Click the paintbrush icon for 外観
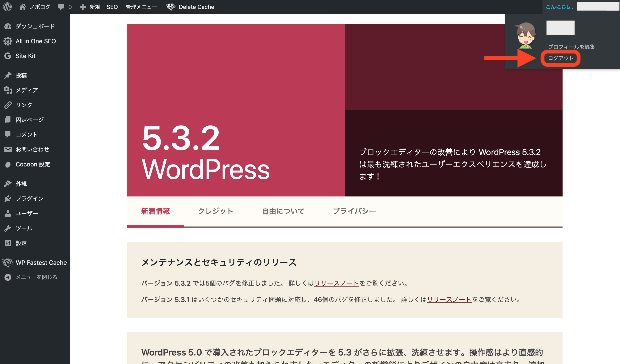Viewport: 620px width, 364px height. [8, 184]
